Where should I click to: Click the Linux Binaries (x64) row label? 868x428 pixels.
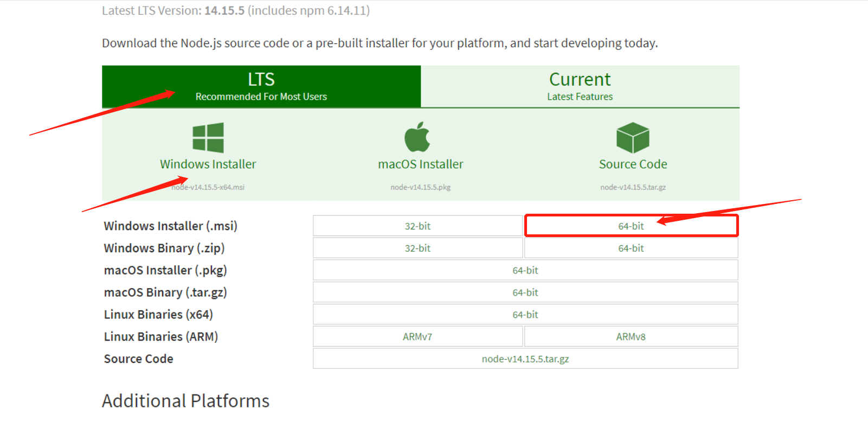158,315
